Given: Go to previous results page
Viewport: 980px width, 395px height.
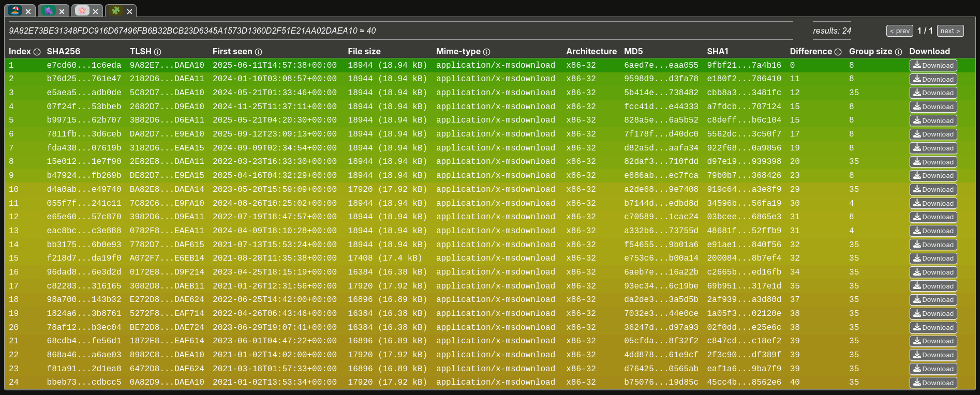Looking at the screenshot, I should 899,31.
